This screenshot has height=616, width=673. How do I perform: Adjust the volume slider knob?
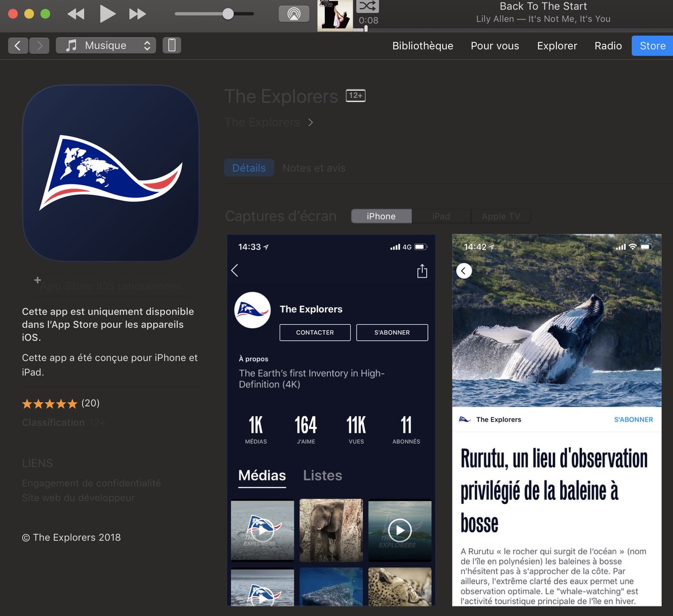pos(228,14)
